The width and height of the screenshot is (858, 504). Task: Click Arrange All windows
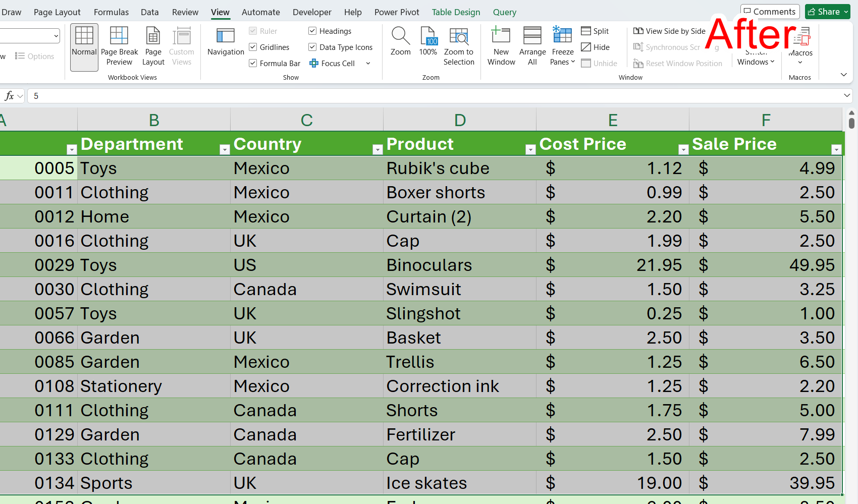pyautogui.click(x=532, y=47)
